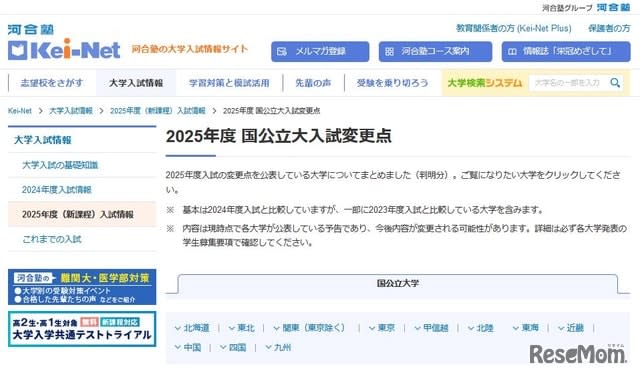The width and height of the screenshot is (640, 377).
Task: Expand 東北 region
Action: tap(241, 328)
